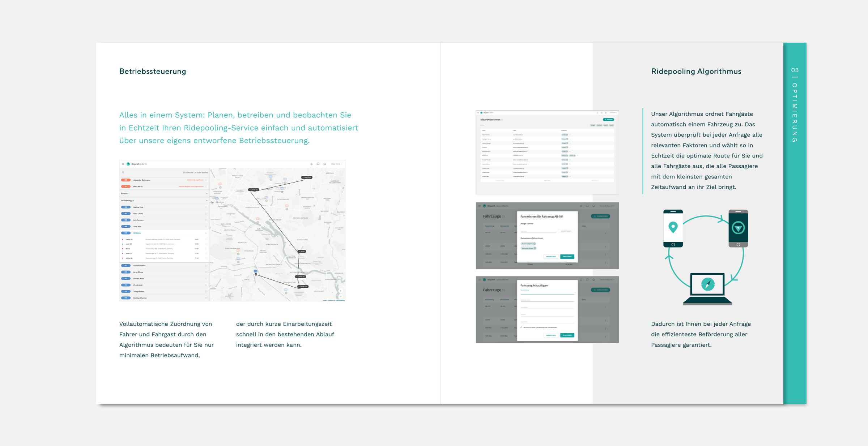
Task: Collapse the Pause section chevron
Action: pos(207,194)
